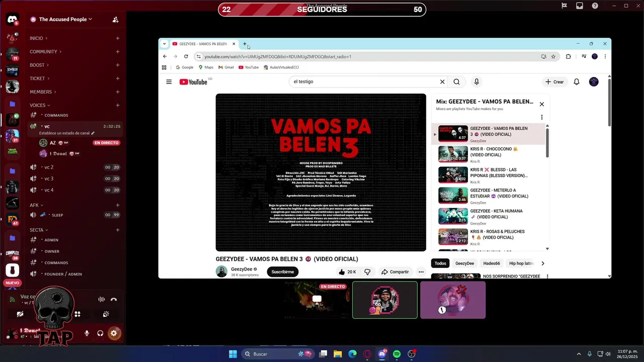This screenshot has height=362, width=644.
Task: Open more actions under the video
Action: (x=421, y=272)
